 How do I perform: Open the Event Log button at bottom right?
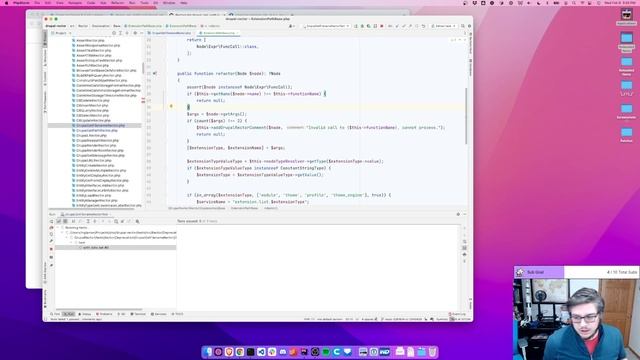[x=458, y=314]
